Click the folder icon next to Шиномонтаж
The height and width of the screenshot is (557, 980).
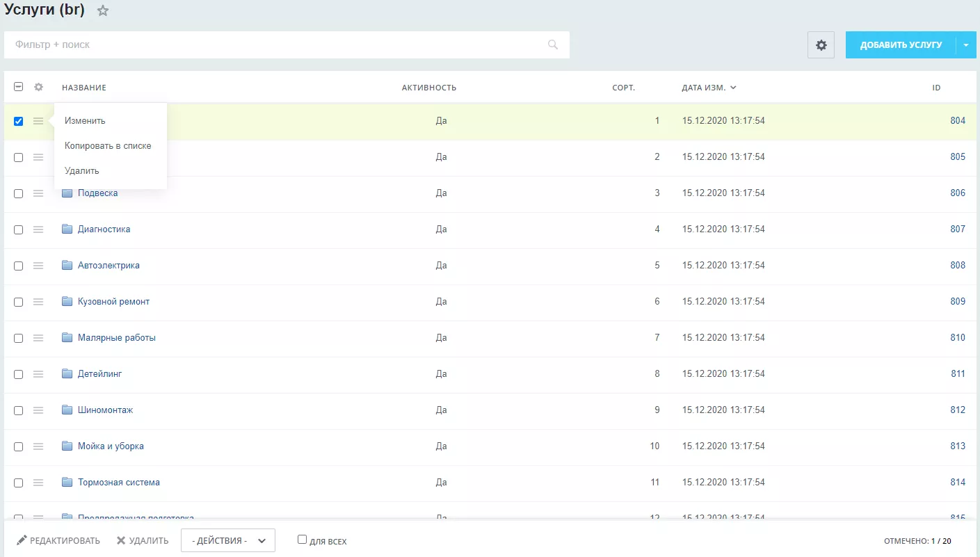[67, 410]
